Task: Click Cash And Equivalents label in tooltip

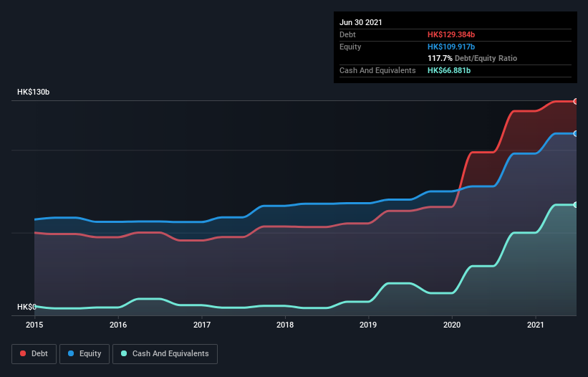Action: 377,70
